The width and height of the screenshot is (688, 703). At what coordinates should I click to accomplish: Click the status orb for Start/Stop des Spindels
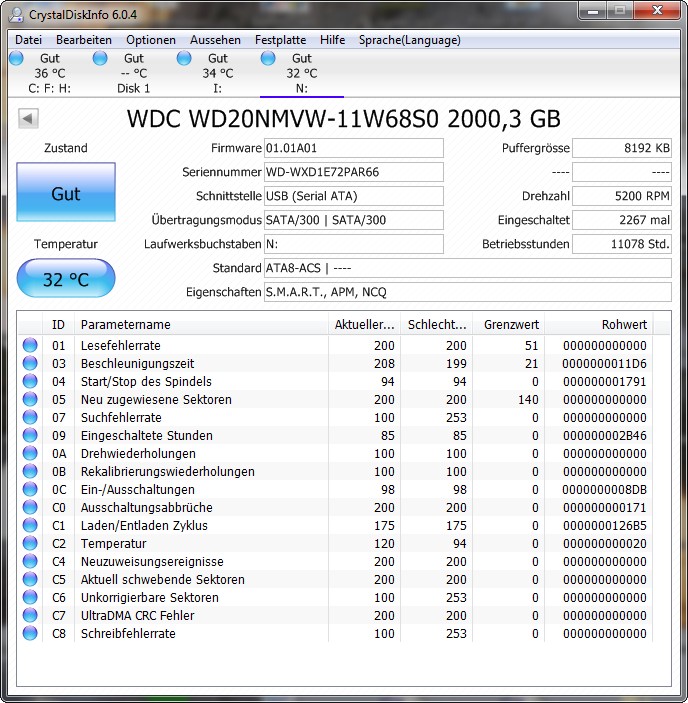[x=30, y=381]
